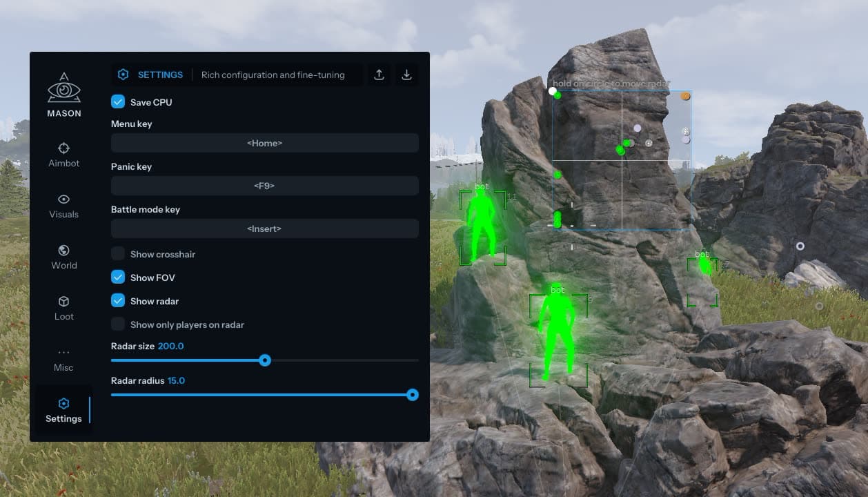
Task: Select the Visuals eye icon
Action: (63, 199)
